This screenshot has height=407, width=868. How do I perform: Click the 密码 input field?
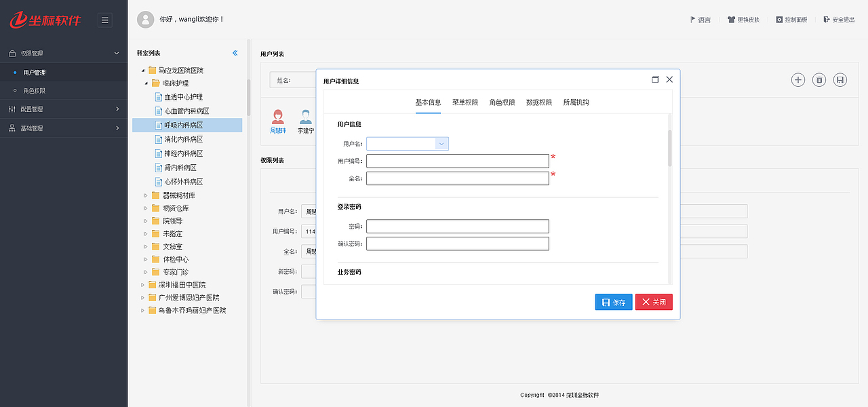[x=458, y=226]
